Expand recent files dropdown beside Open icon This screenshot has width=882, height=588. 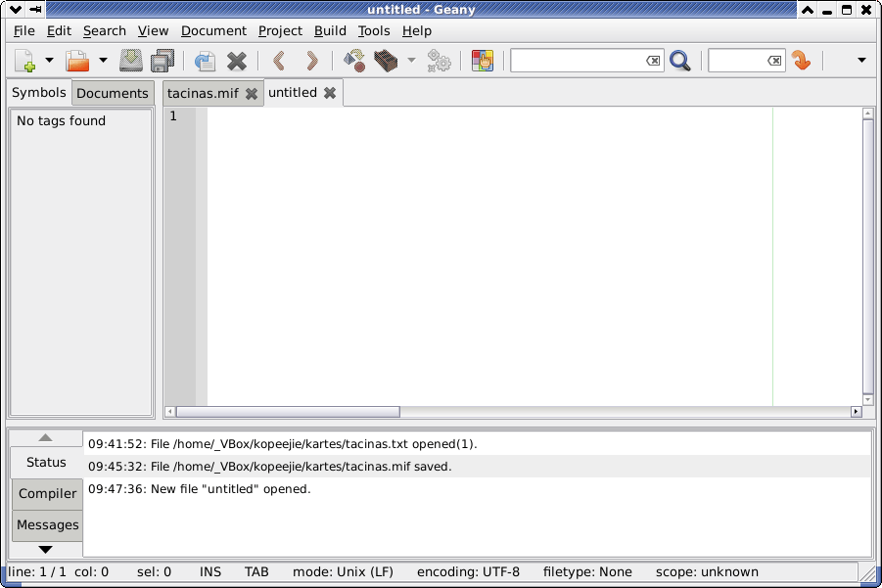coord(103,60)
